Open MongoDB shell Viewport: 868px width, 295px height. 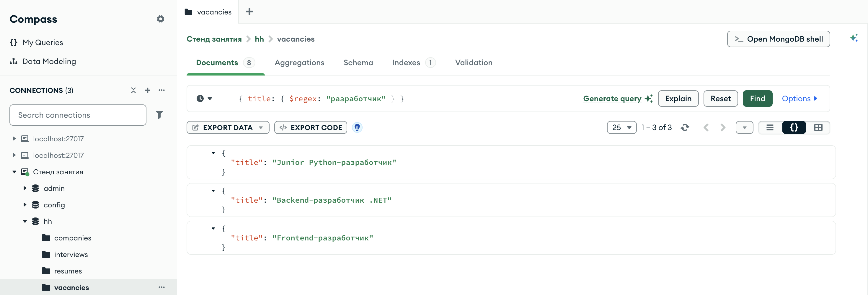(x=778, y=39)
